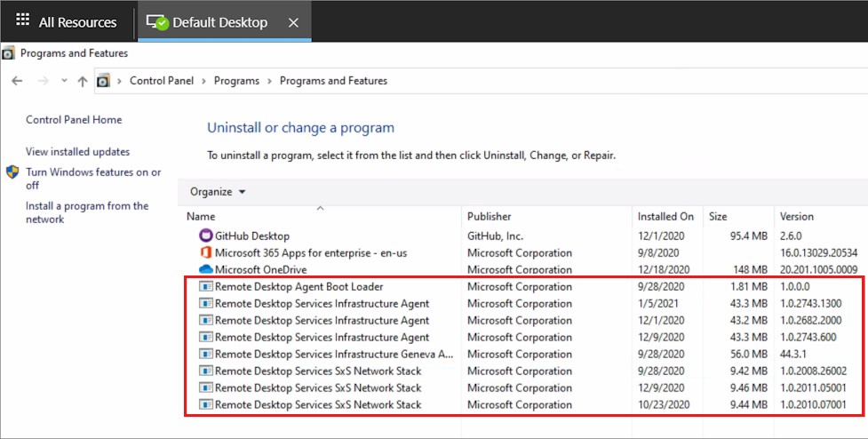Click icon of SxS Network Stack 1.0.2011.05001
Screen dimensions: 868x439
tap(205, 388)
